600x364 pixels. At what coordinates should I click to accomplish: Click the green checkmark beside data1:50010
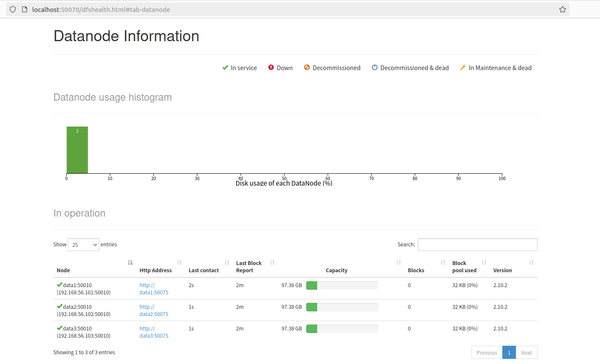(59, 285)
